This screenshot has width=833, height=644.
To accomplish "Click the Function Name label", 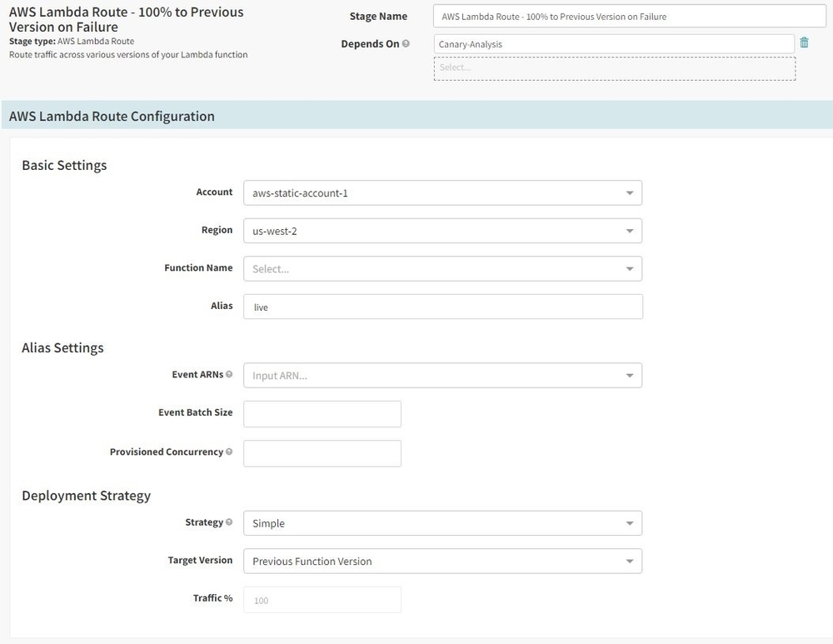I will [x=198, y=267].
